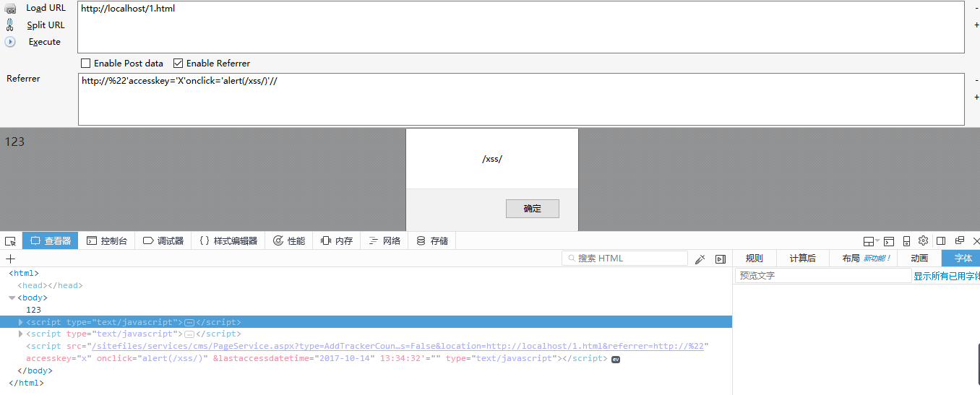Open the 调试器 debugger tab
Viewport: 980px width, 395px height.
[x=163, y=240]
